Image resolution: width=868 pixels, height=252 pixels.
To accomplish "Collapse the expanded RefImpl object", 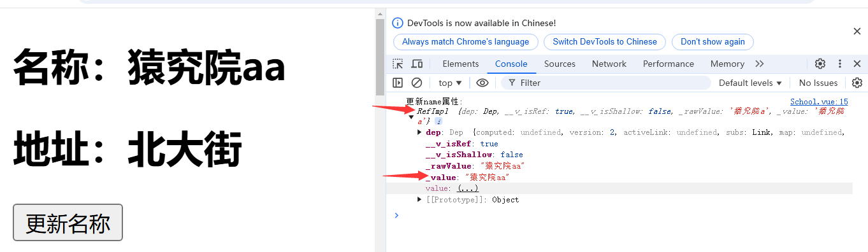I will click(x=411, y=116).
